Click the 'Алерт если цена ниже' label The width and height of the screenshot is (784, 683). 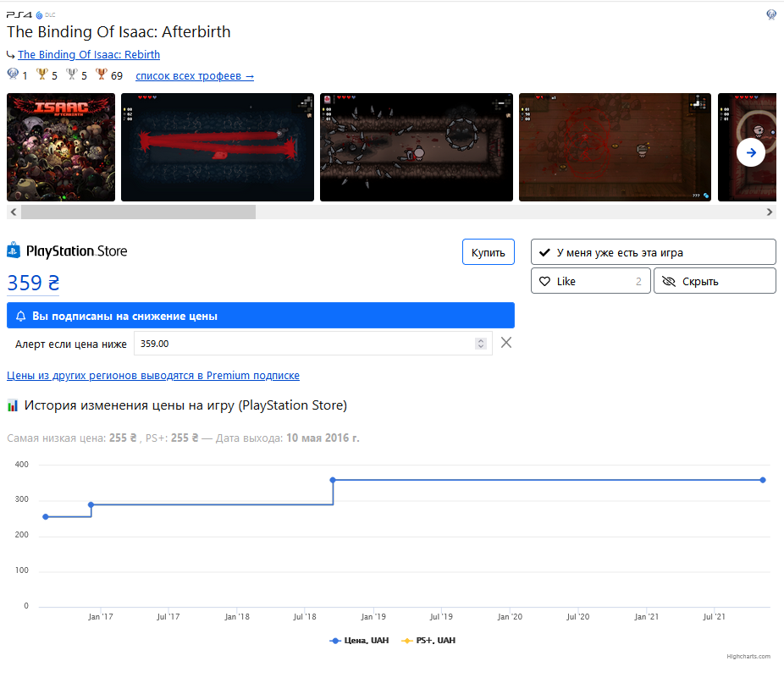(x=71, y=344)
